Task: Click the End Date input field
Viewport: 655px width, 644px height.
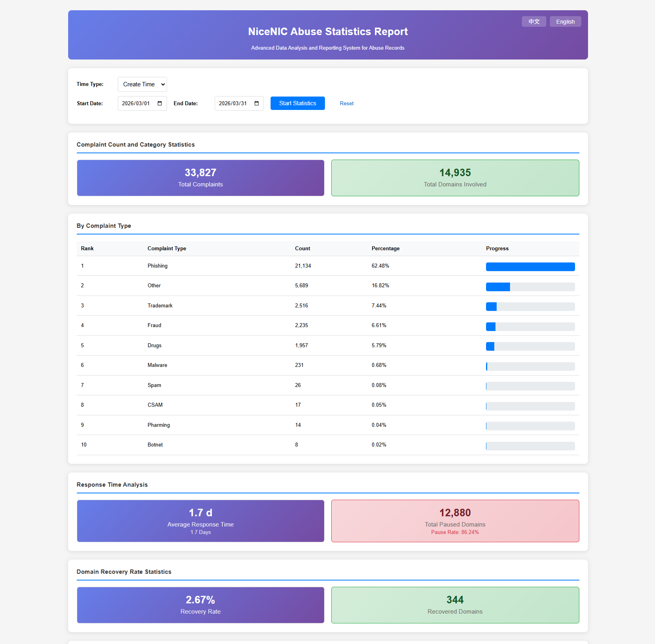Action: (x=233, y=104)
